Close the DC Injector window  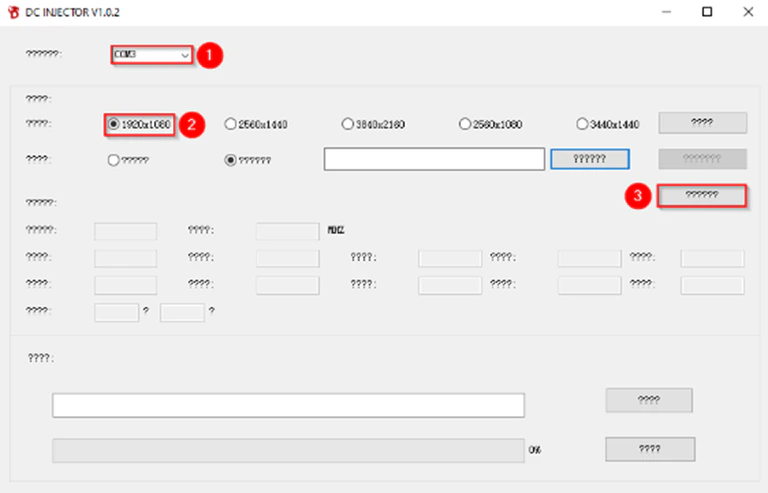pos(748,12)
